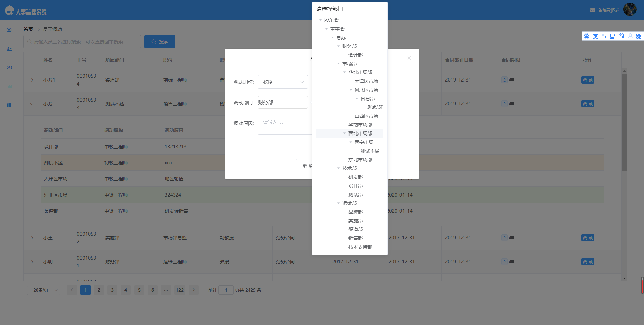Image resolution: width=644 pixels, height=325 pixels.
Task: Toggle 简 simplified/traditional character mode
Action: tap(622, 36)
